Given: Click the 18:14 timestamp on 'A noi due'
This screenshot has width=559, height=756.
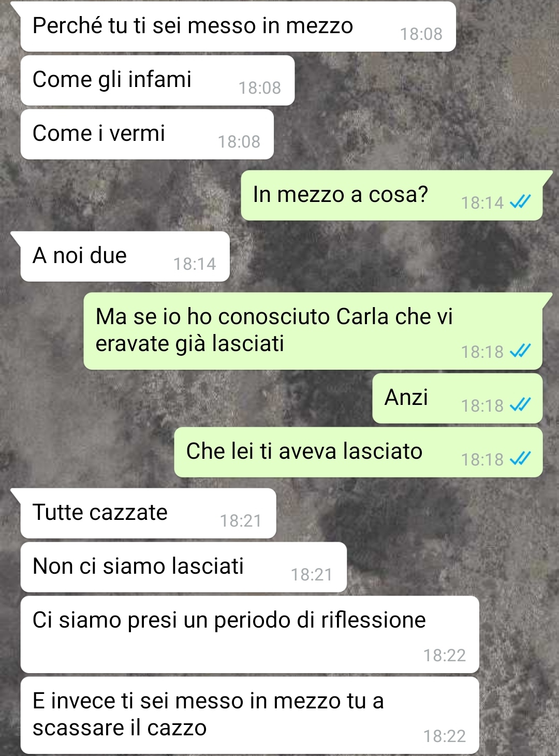Looking at the screenshot, I should 195,264.
